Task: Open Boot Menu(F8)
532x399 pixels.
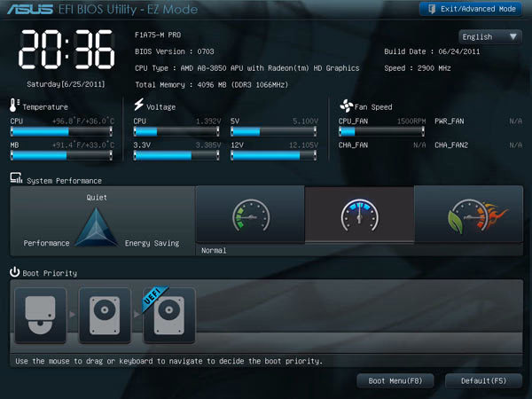Action: [395, 380]
